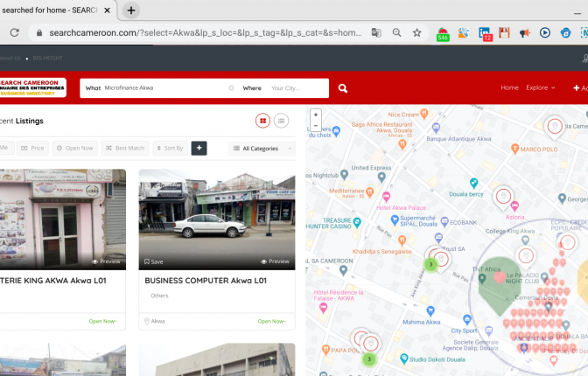Toggle the Best Match filter

tap(125, 148)
